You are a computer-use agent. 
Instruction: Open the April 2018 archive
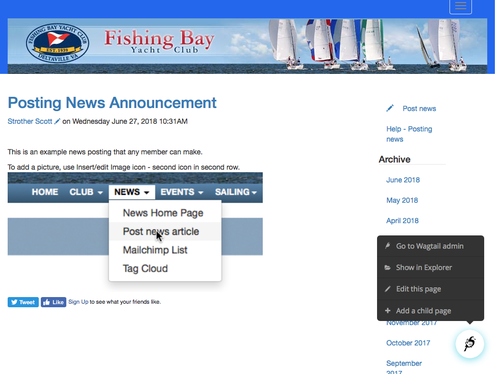pos(402,221)
